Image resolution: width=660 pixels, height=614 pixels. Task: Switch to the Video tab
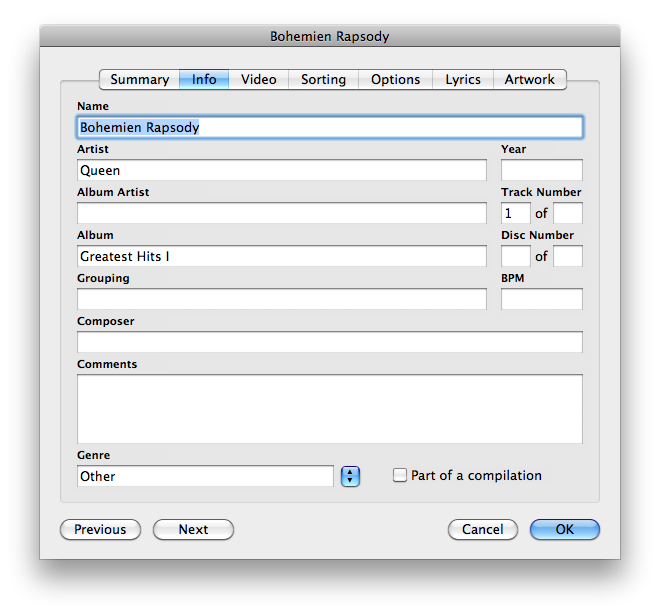click(259, 79)
